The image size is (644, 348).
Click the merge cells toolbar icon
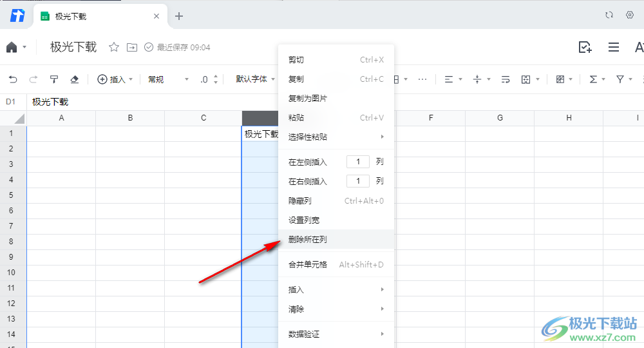coord(526,79)
